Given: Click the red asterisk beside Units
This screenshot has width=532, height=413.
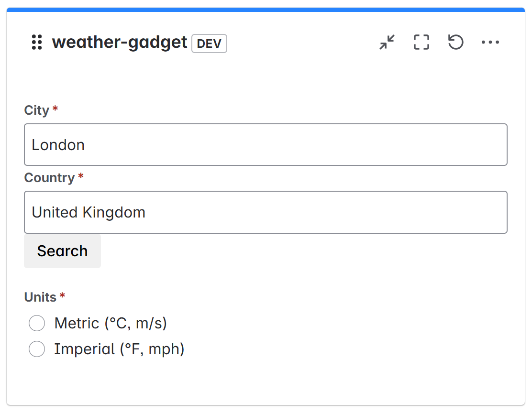Looking at the screenshot, I should (62, 297).
